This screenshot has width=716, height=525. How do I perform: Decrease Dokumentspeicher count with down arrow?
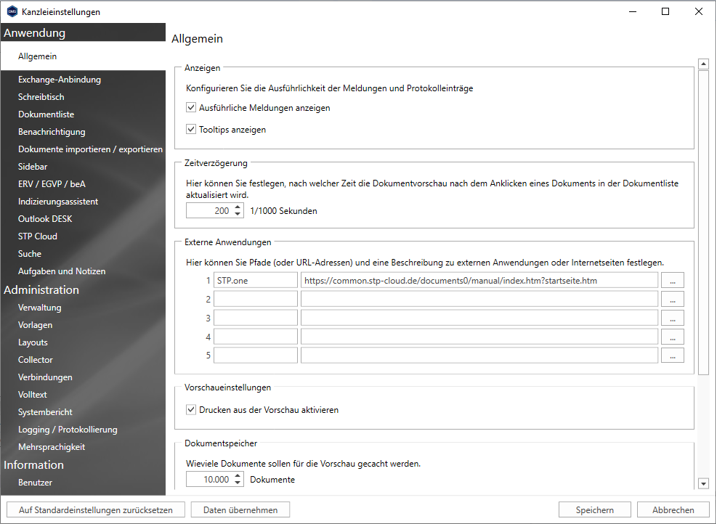pyautogui.click(x=237, y=483)
